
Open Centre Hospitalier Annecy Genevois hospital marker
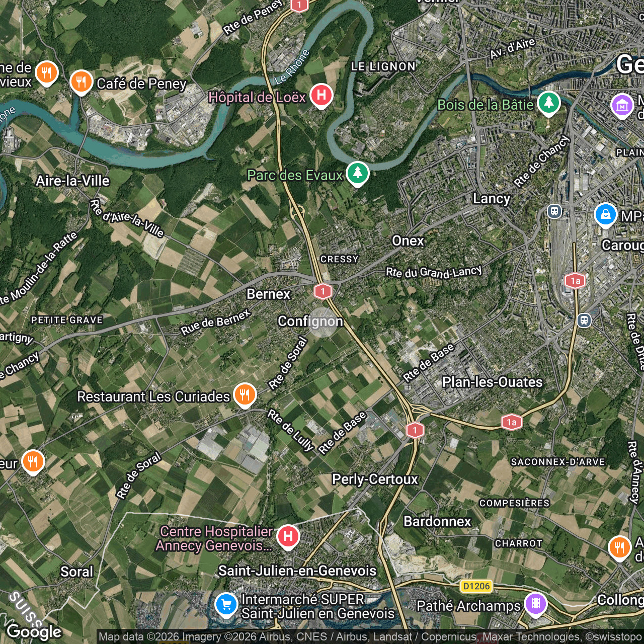[288, 536]
